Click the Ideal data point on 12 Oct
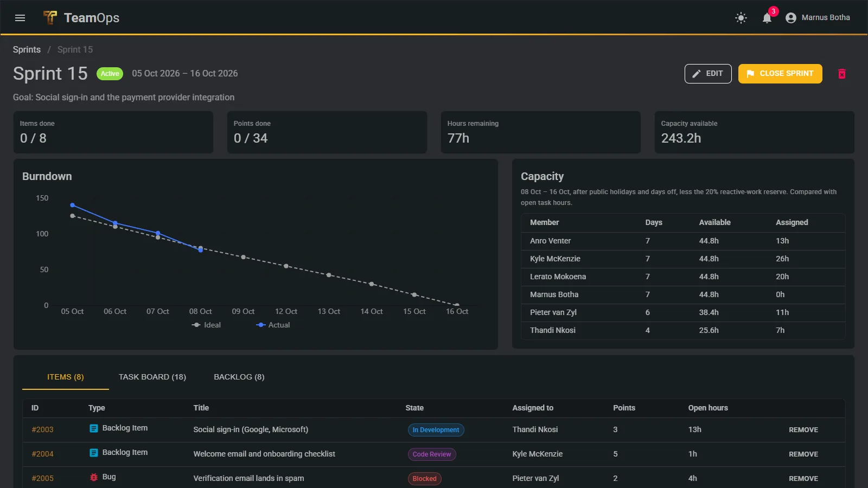 point(286,266)
